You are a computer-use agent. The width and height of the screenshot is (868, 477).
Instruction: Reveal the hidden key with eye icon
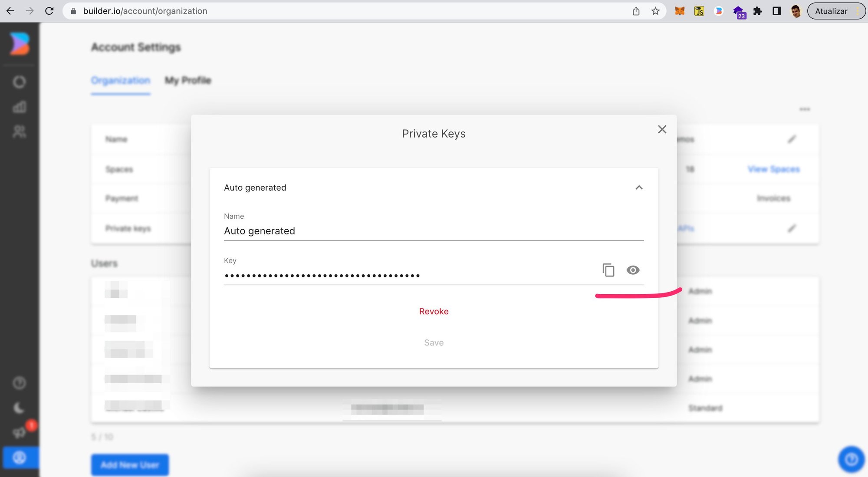click(633, 270)
